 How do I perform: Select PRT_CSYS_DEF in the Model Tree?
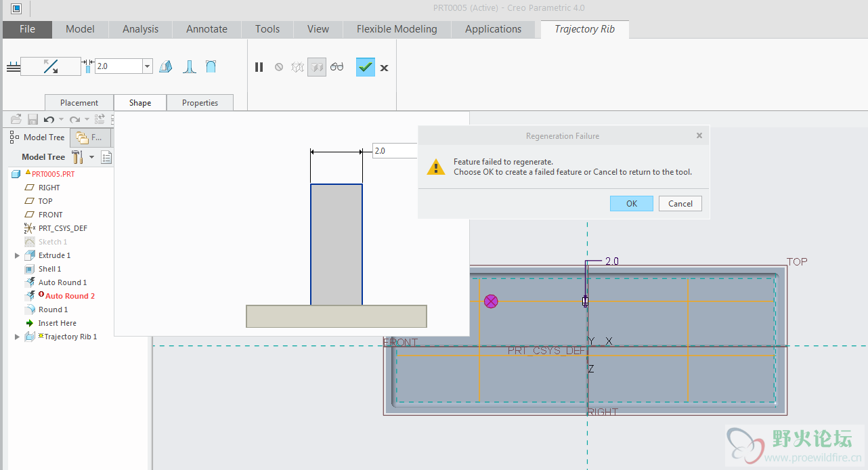(x=62, y=228)
